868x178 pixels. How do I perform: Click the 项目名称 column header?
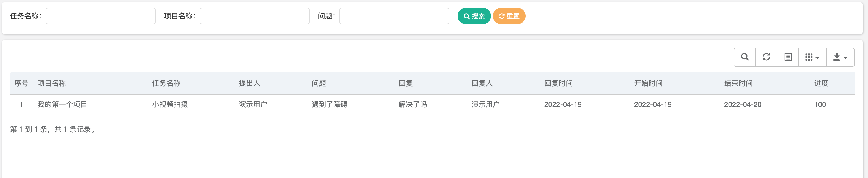51,83
